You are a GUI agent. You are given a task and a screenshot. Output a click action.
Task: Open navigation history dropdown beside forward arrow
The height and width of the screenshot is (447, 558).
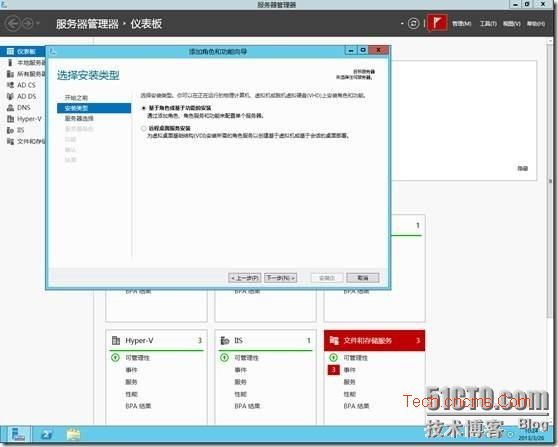[38, 24]
